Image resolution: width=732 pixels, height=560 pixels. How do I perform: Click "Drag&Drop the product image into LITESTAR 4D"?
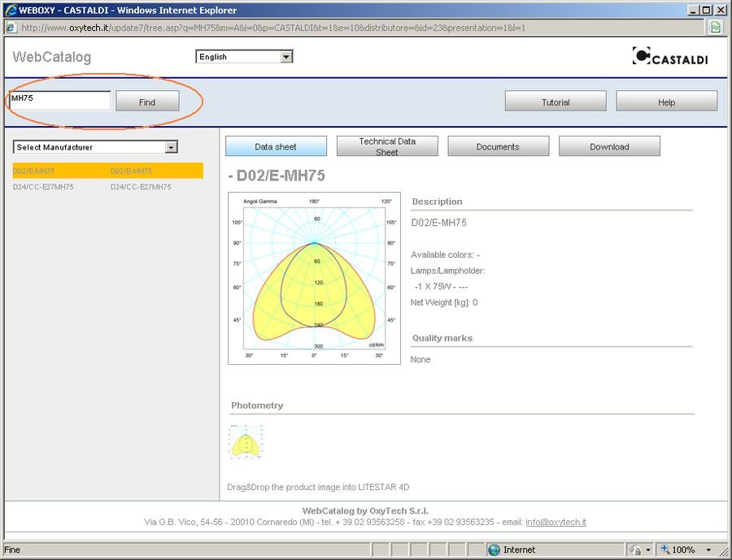click(318, 487)
